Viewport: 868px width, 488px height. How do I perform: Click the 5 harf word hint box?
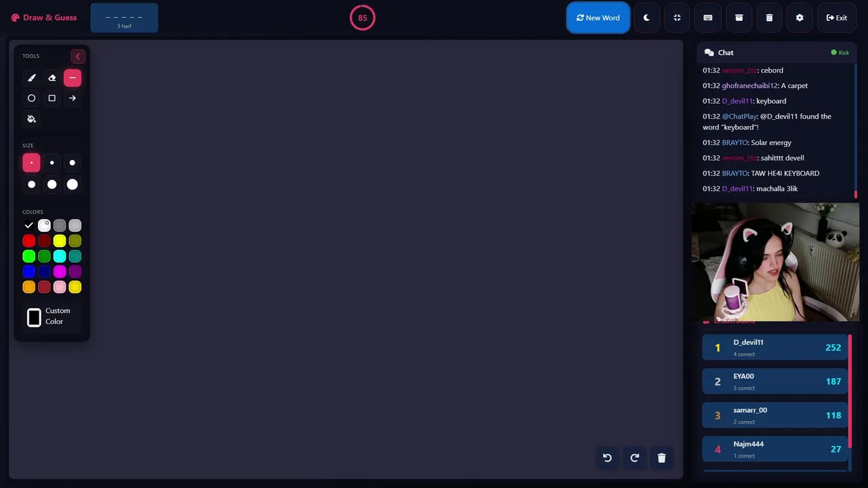click(x=124, y=18)
